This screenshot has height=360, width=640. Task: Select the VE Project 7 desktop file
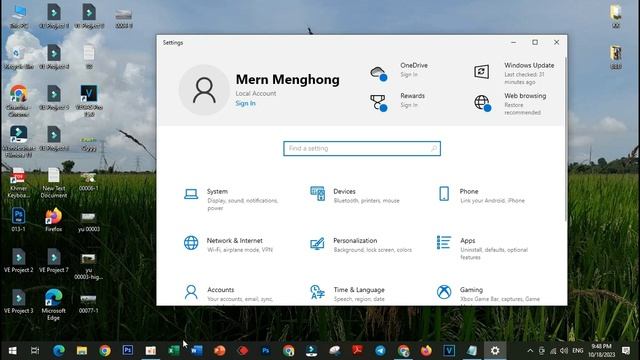pyautogui.click(x=53, y=261)
